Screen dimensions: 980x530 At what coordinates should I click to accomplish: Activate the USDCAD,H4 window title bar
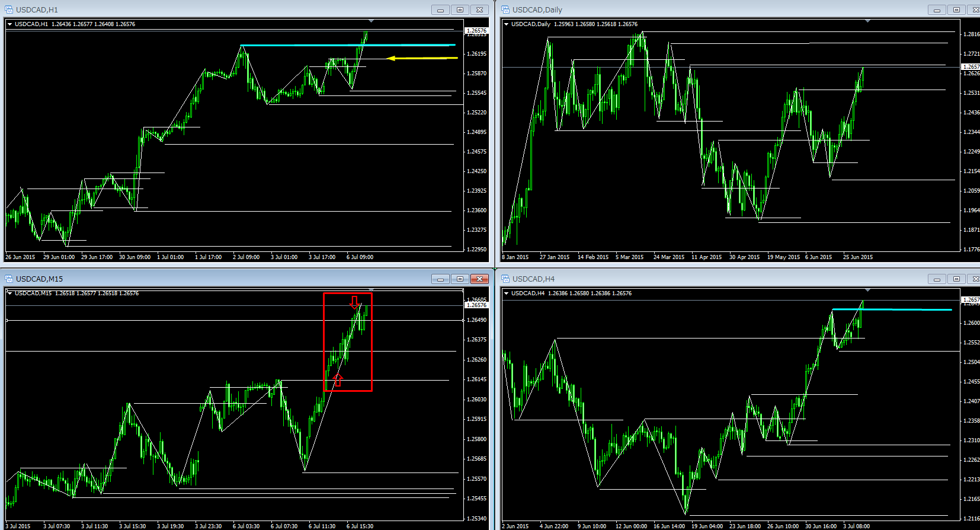click(x=711, y=279)
